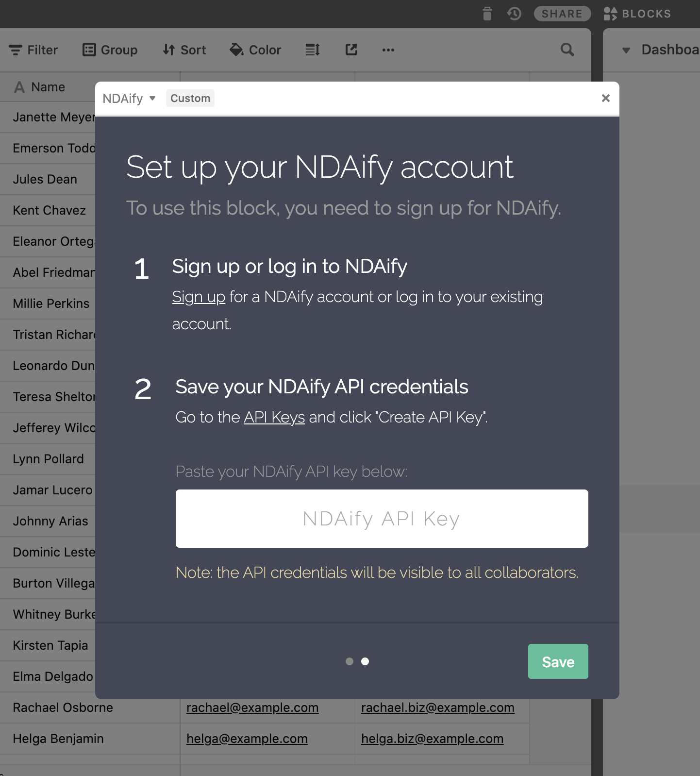Viewport: 700px width, 776px height.
Task: Select the Jamar Lucero row
Action: [x=52, y=490]
